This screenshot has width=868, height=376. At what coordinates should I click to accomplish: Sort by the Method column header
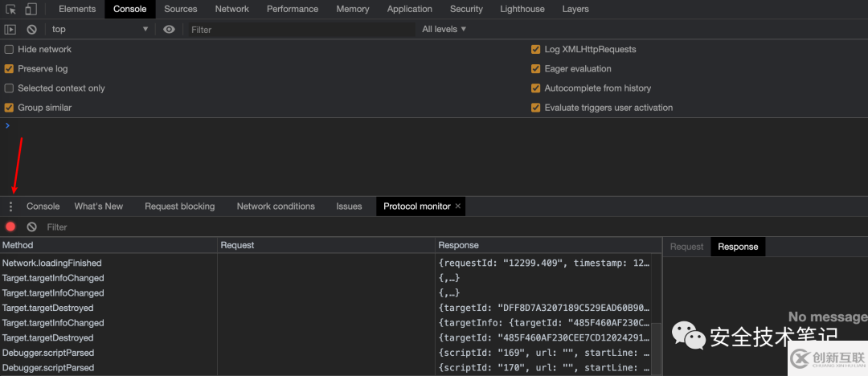(108, 245)
